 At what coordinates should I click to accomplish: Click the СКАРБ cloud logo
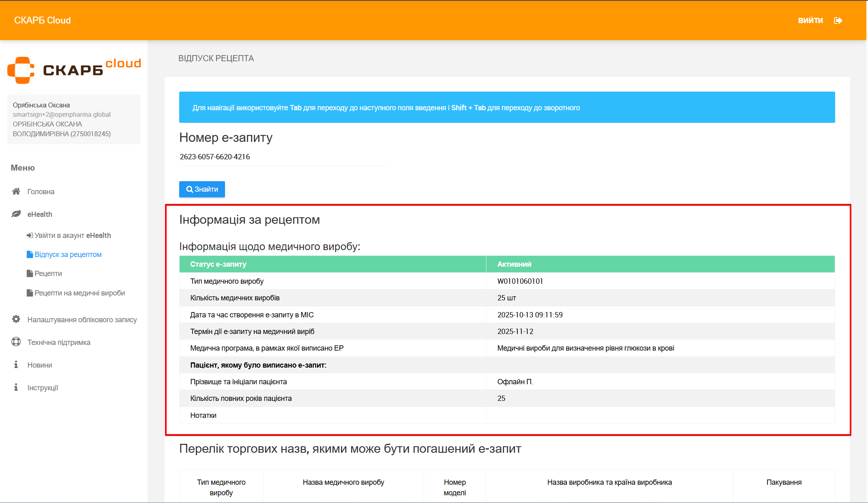(74, 70)
